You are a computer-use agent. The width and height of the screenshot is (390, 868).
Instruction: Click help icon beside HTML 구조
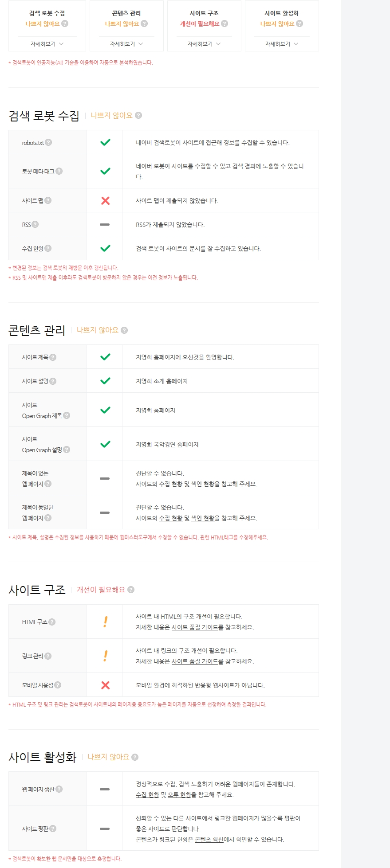(52, 622)
